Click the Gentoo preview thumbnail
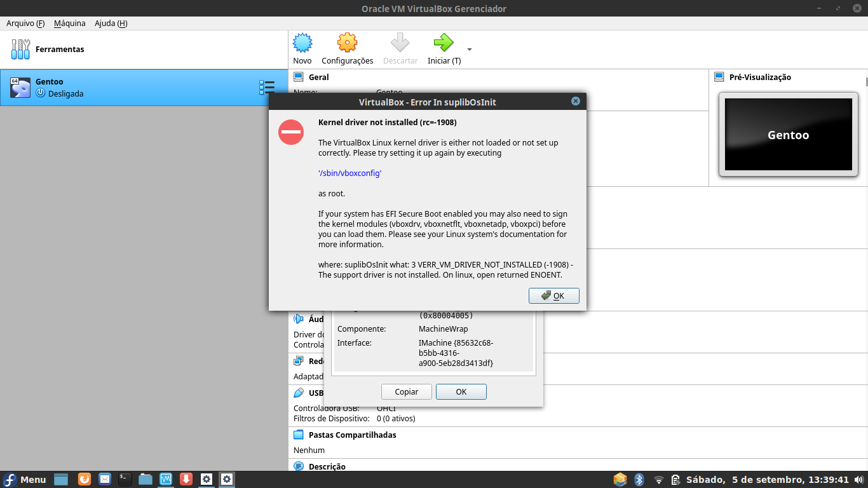Screen dimensions: 868x488 [x=788, y=135]
